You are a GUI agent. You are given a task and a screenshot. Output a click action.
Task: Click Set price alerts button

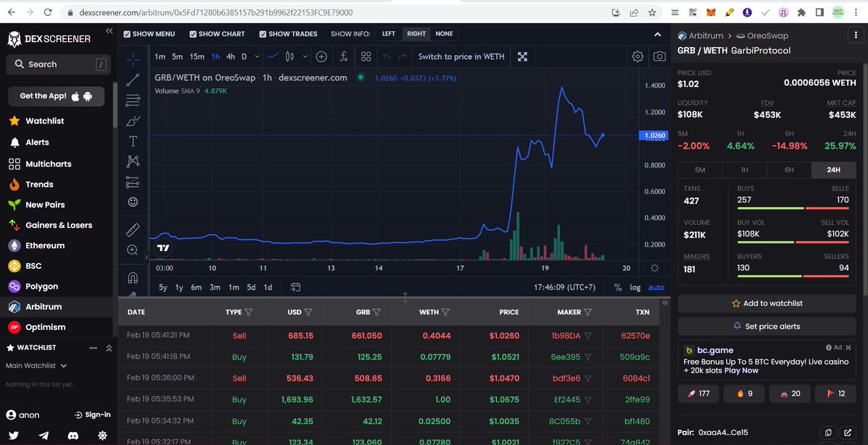pyautogui.click(x=767, y=326)
